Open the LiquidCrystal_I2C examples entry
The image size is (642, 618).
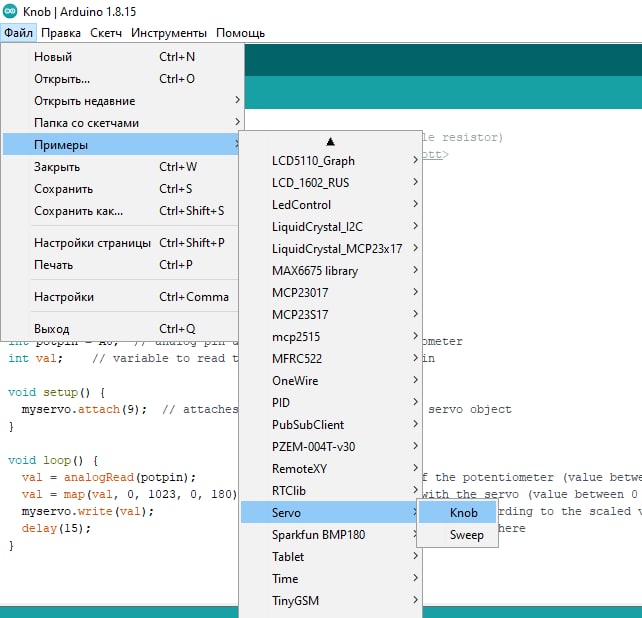click(330, 227)
